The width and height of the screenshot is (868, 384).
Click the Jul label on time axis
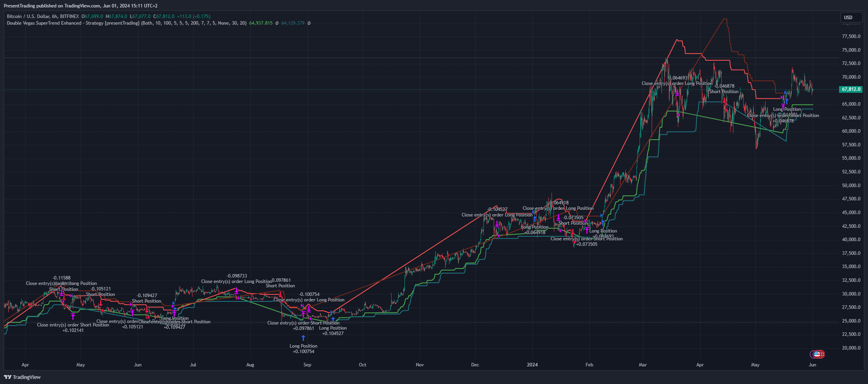[193, 365]
